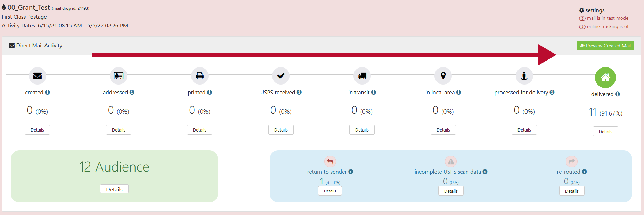644x215 pixels.
Task: Click return to sender count 1 (8.33%)
Action: 330,182
